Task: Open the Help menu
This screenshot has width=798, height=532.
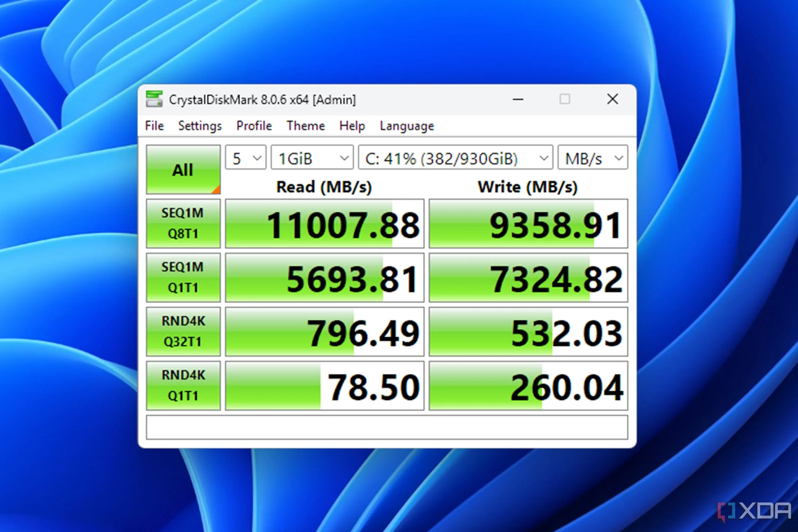Action: 352,126
